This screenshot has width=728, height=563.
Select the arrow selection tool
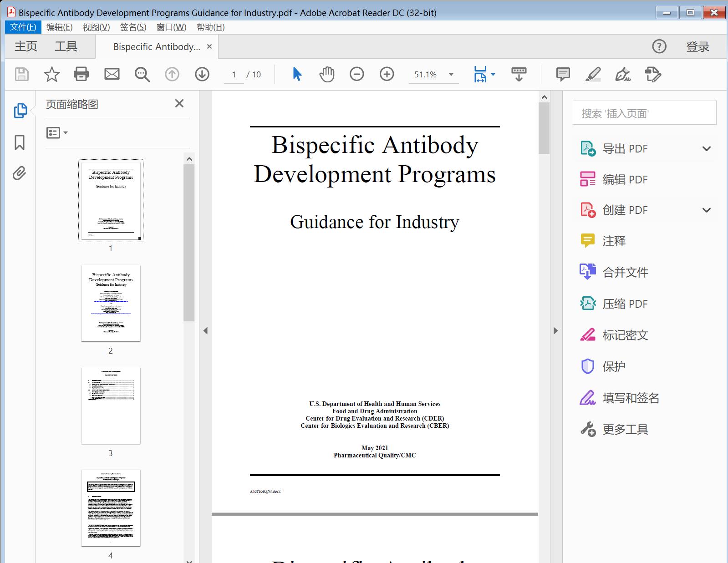(297, 74)
